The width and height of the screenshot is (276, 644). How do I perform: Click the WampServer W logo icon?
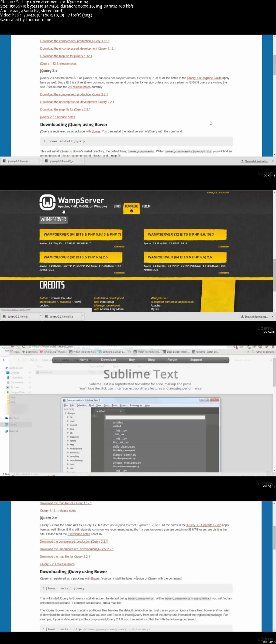(x=47, y=202)
